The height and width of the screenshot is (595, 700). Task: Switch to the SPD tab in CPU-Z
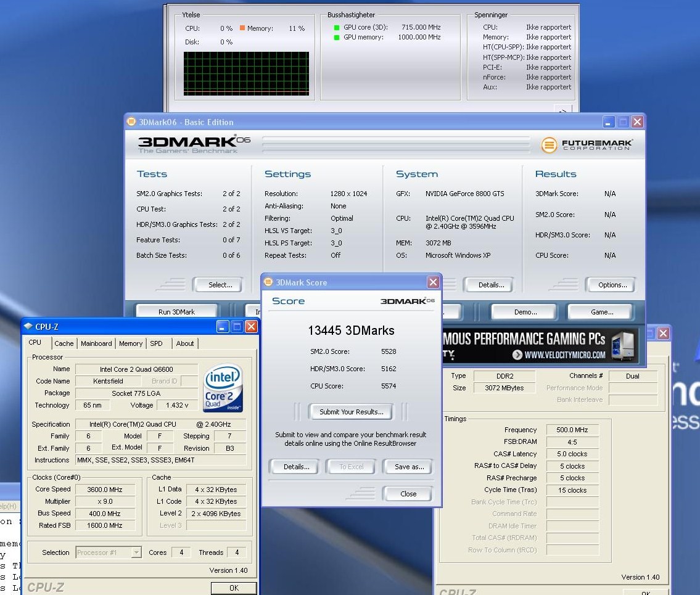156,343
